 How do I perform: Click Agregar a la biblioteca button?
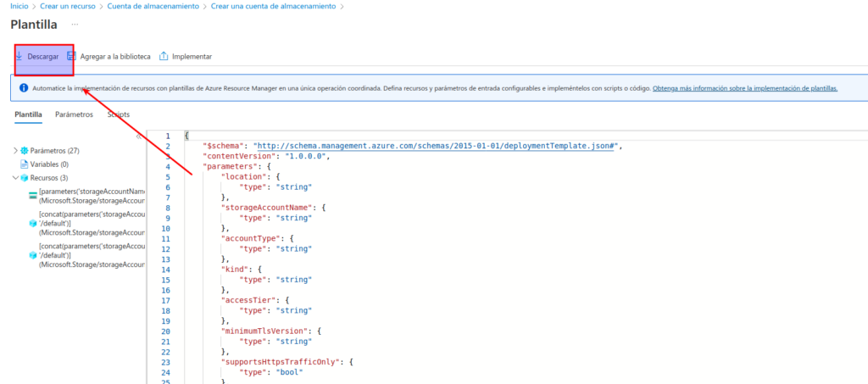pos(108,57)
